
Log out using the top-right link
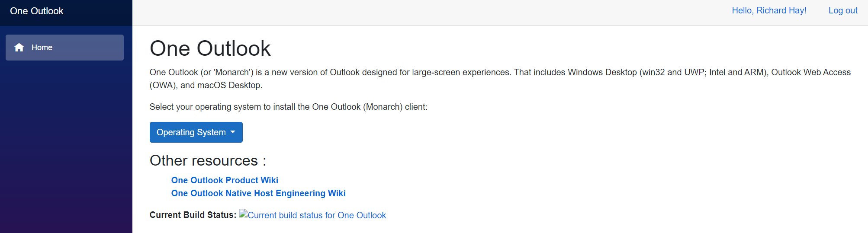[x=842, y=11]
